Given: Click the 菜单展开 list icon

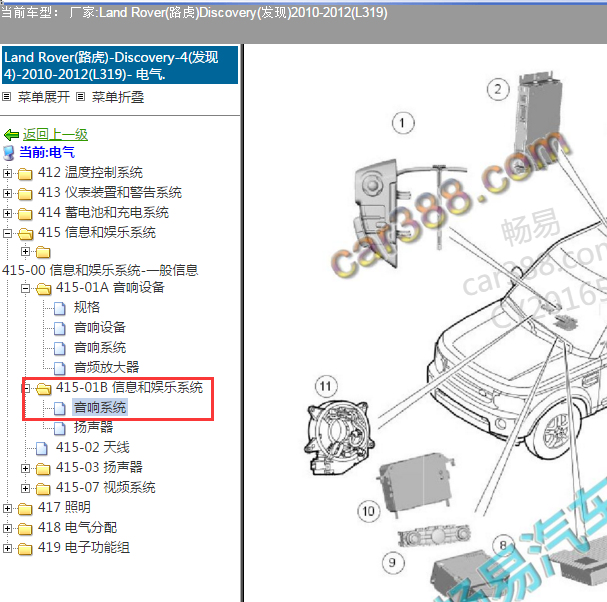Looking at the screenshot, I should pos(7,96).
